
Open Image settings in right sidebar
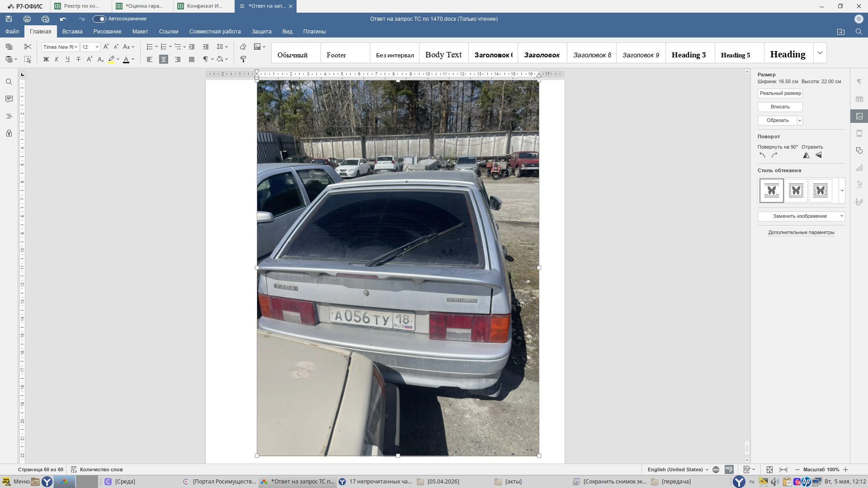point(859,116)
